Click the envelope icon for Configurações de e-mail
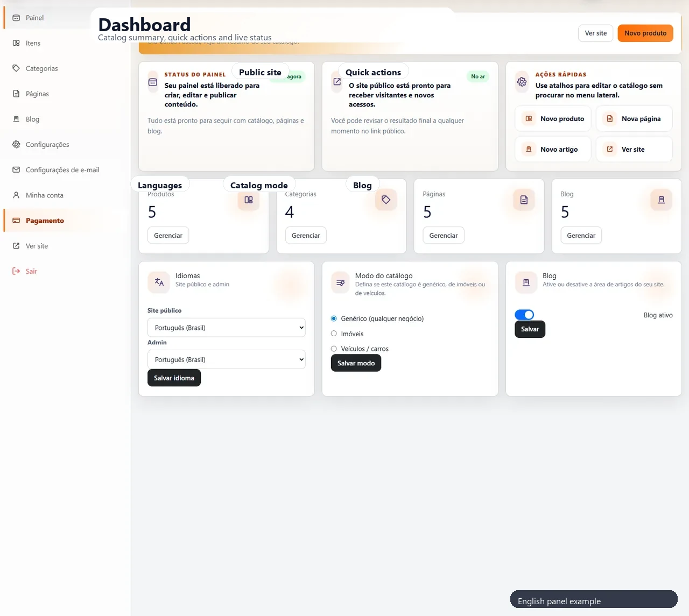The width and height of the screenshot is (689, 616). pyautogui.click(x=16, y=169)
